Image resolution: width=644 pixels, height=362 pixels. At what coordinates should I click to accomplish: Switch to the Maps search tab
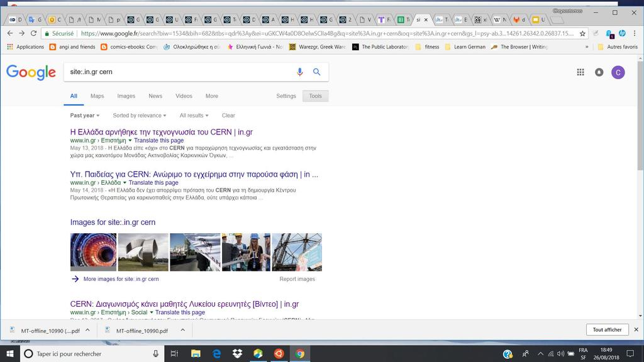point(97,96)
